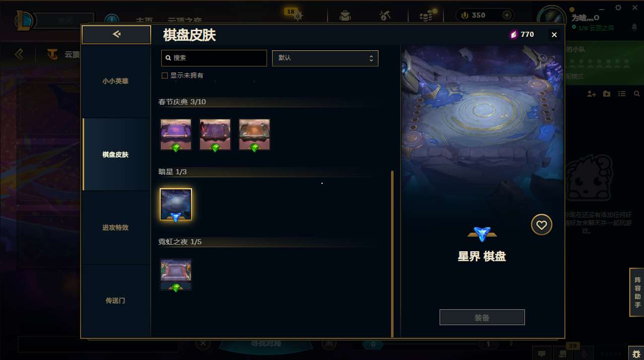Expand the 阵容助手 side panel
Viewport: 644px width, 360px height.
637,292
